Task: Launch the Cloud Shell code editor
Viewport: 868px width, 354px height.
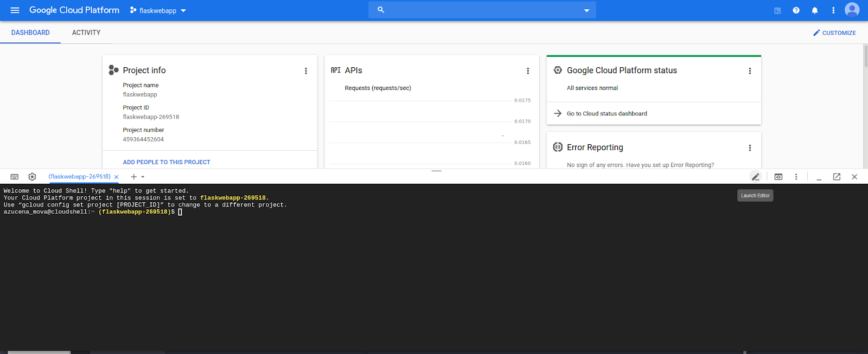Action: pyautogui.click(x=755, y=177)
